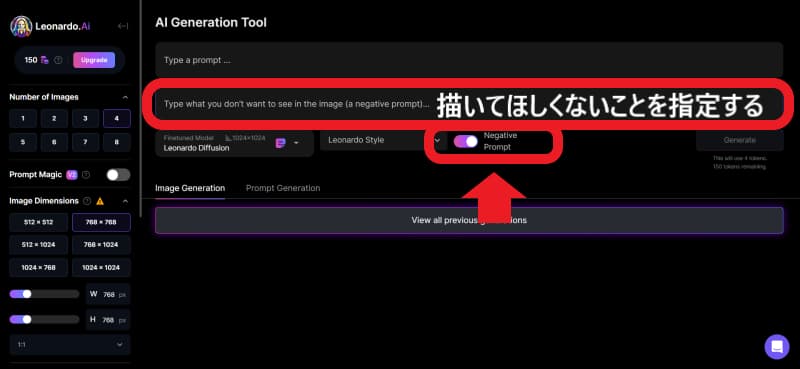
Task: Click the Image Dimensions warning triangle icon
Action: click(x=100, y=201)
